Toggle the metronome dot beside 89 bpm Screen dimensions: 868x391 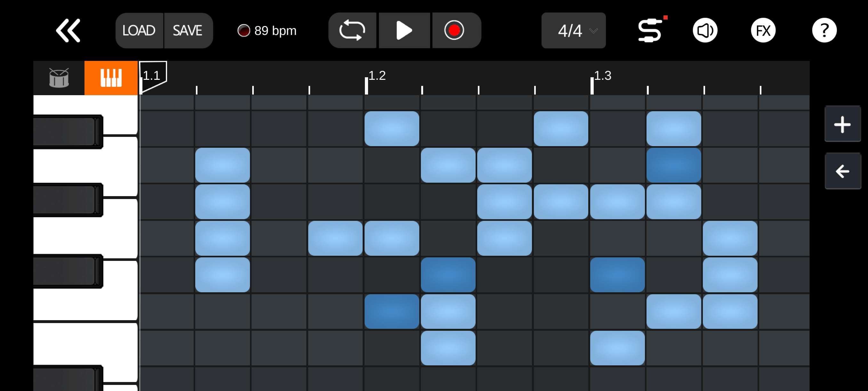coord(244,30)
